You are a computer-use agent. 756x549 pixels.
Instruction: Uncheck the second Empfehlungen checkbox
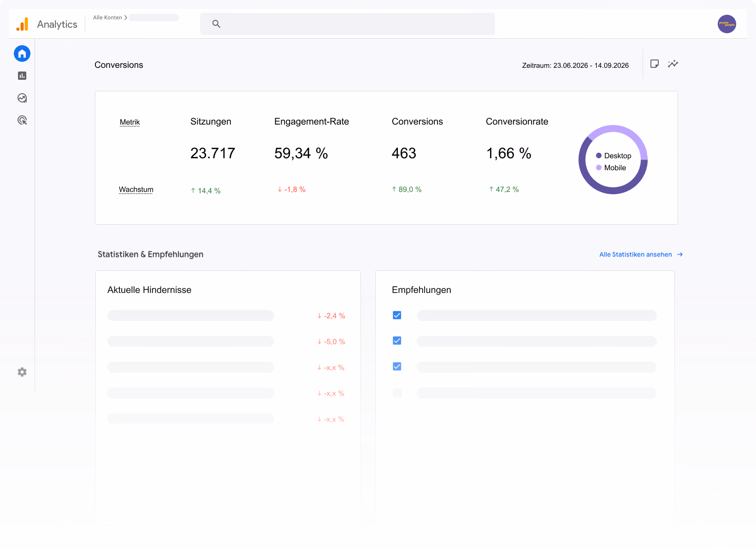[x=397, y=340]
